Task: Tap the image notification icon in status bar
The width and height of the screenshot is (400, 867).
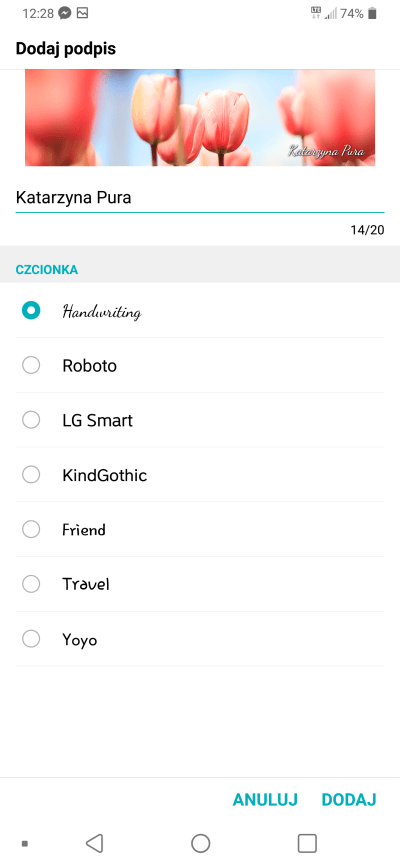Action: pyautogui.click(x=82, y=13)
